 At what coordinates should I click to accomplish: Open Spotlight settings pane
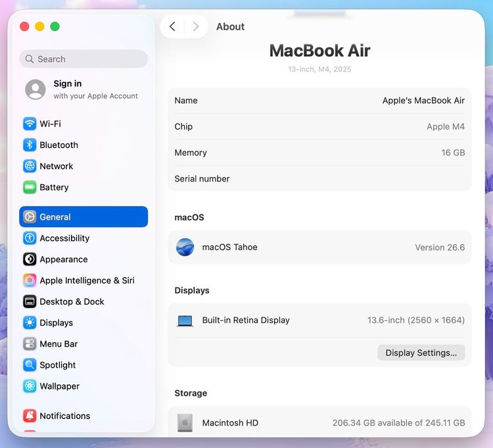(x=58, y=365)
